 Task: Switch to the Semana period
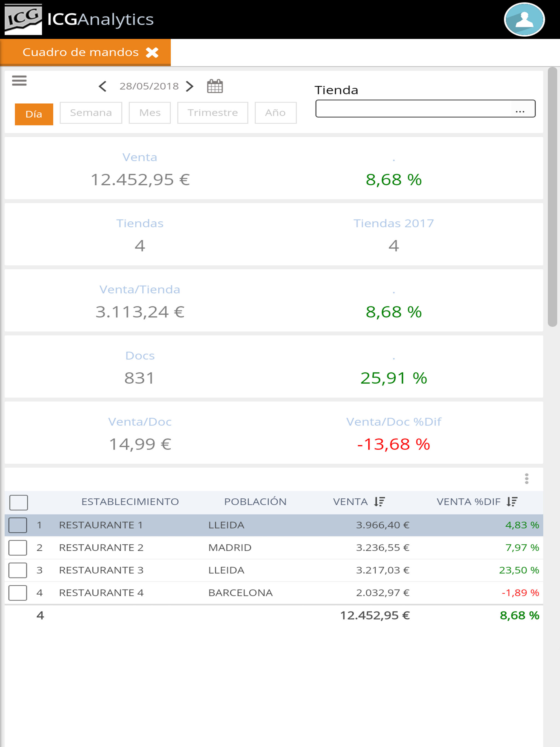coord(91,113)
